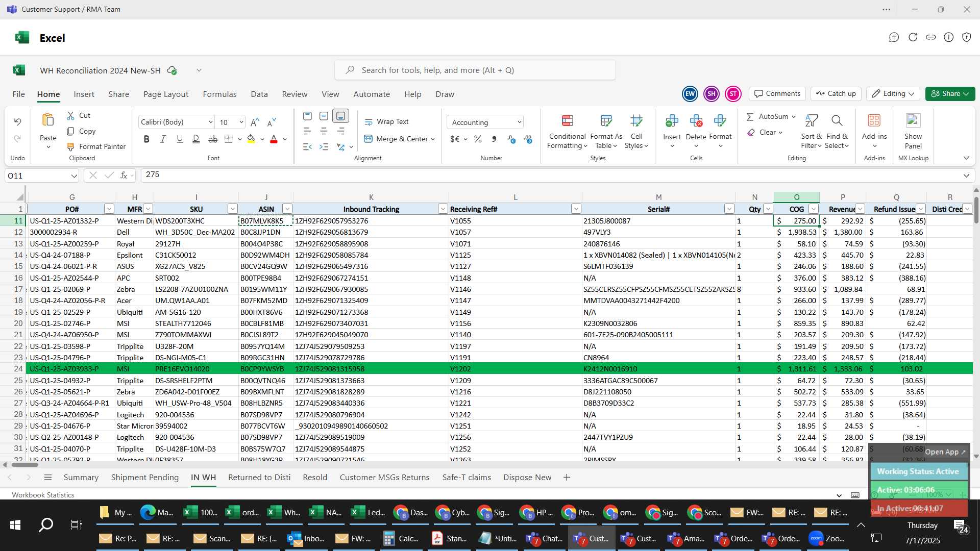
Task: Decrease decimal places
Action: [x=528, y=139]
